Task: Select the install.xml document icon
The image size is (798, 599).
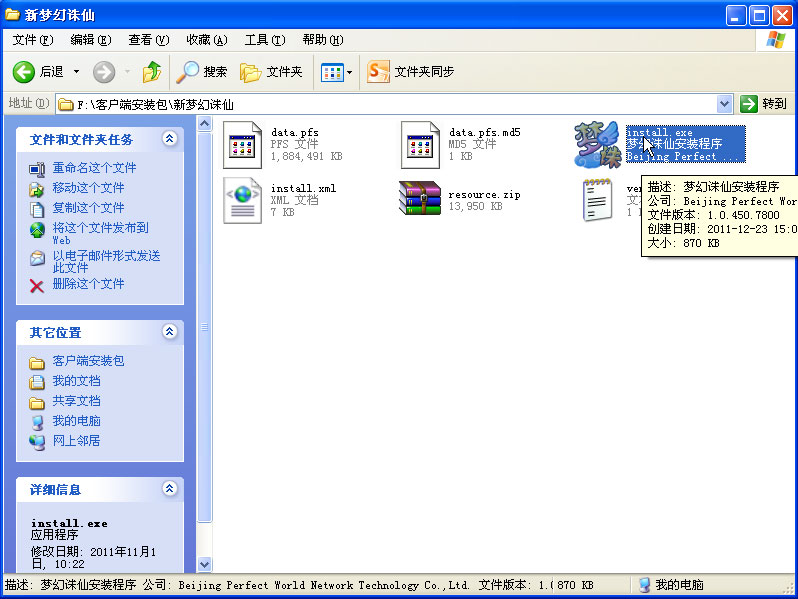Action: 242,200
